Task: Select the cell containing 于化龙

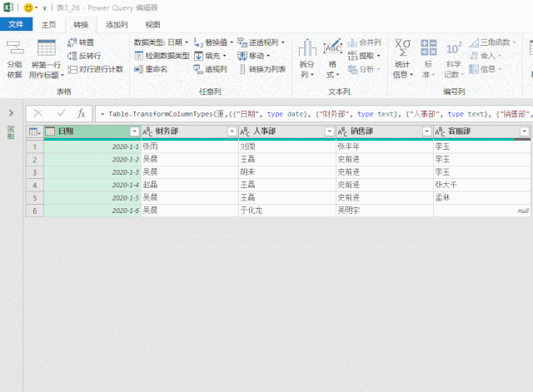Action: click(287, 211)
